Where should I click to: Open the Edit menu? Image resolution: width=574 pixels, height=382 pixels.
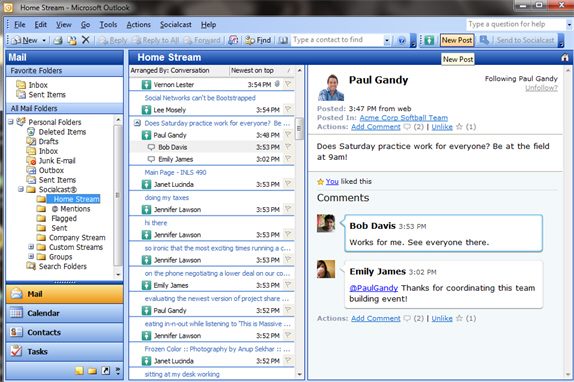[41, 25]
